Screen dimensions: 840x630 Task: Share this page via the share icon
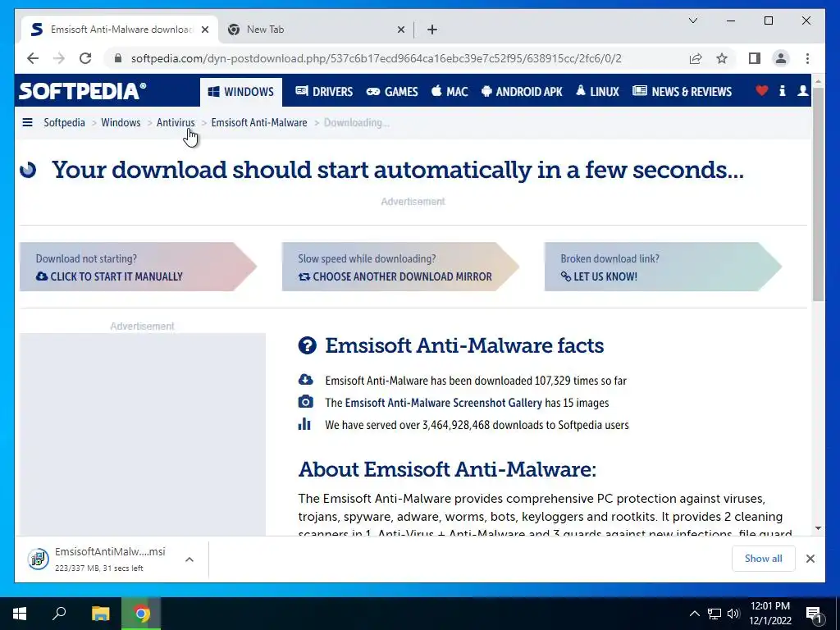click(696, 58)
